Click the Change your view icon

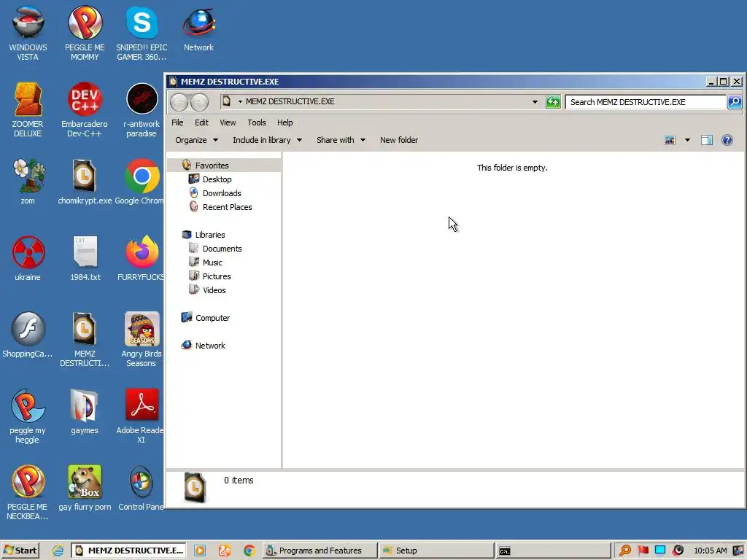click(670, 140)
